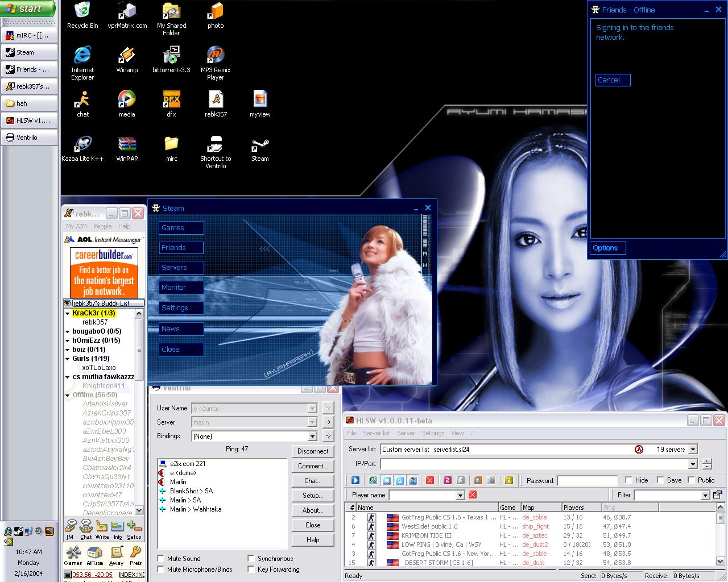Click HLSW server list scrollbar down arrow

coord(720,562)
